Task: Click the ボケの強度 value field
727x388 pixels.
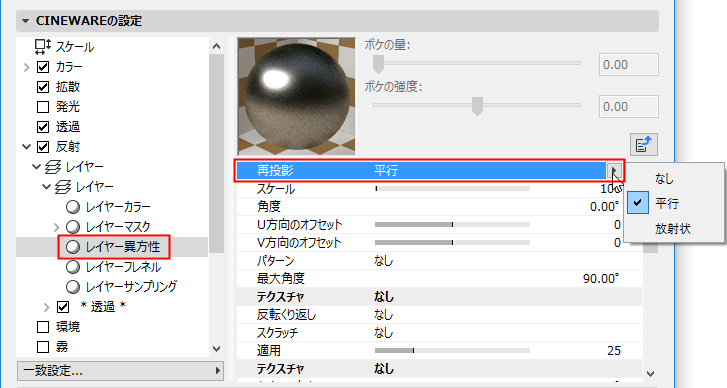Action: 629,107
